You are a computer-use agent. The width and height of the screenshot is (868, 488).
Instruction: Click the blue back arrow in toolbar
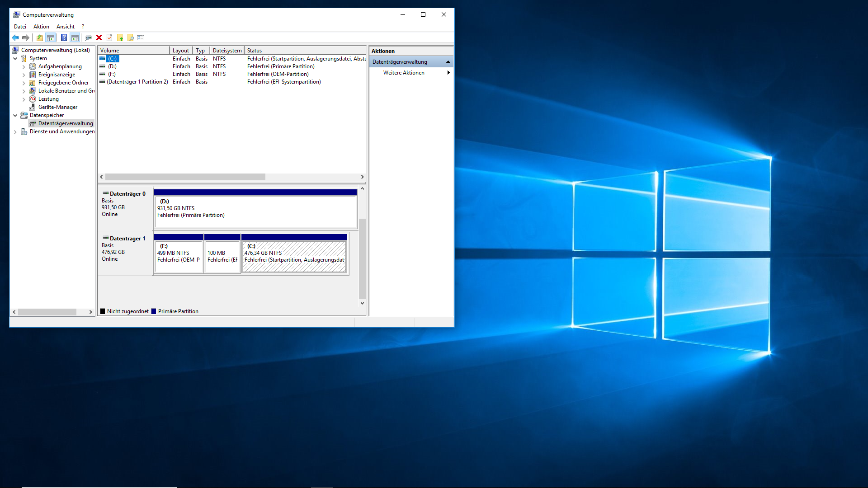(x=15, y=38)
